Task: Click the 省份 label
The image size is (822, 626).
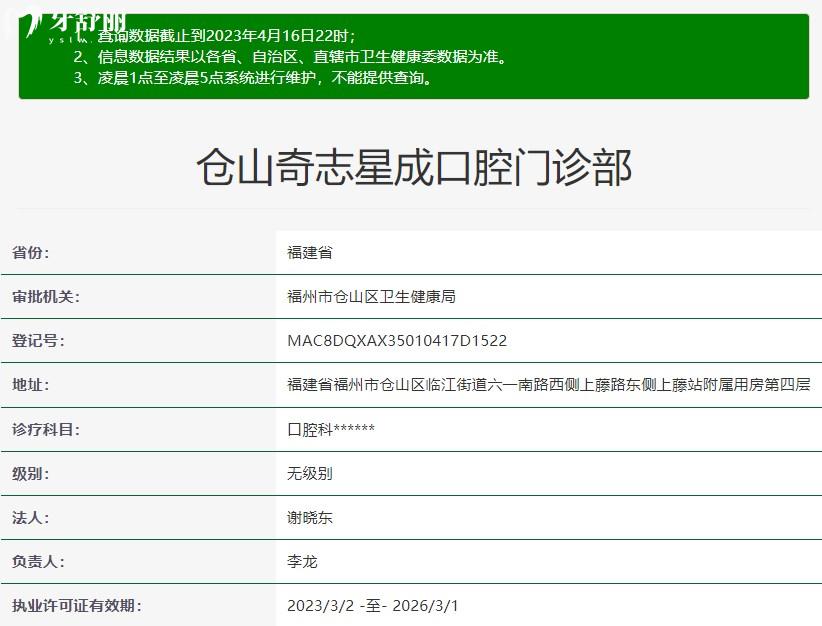Action: coord(30,253)
